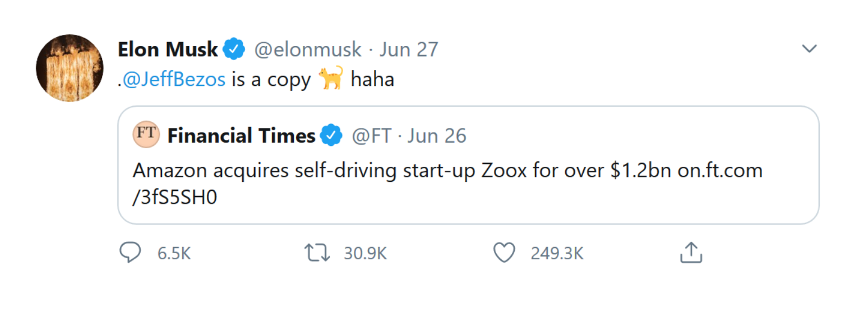This screenshot has width=868, height=320.
Task: Open the Jun 27 tweet timestamp
Action: 409,50
